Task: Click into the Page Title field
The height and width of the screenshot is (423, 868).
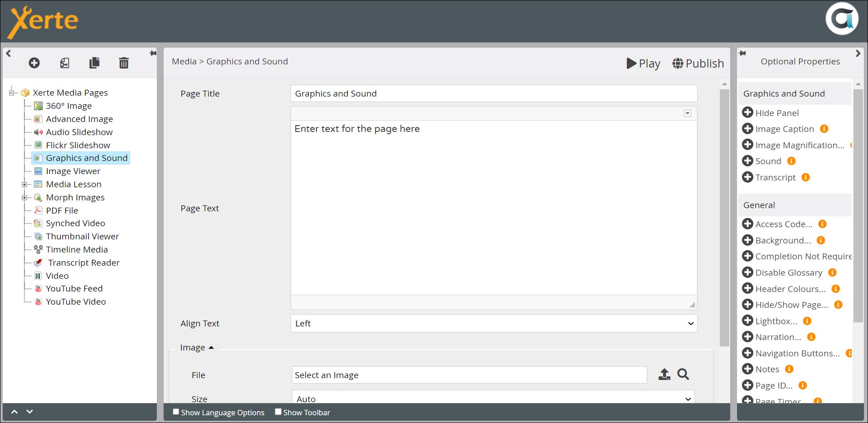Action: click(493, 94)
